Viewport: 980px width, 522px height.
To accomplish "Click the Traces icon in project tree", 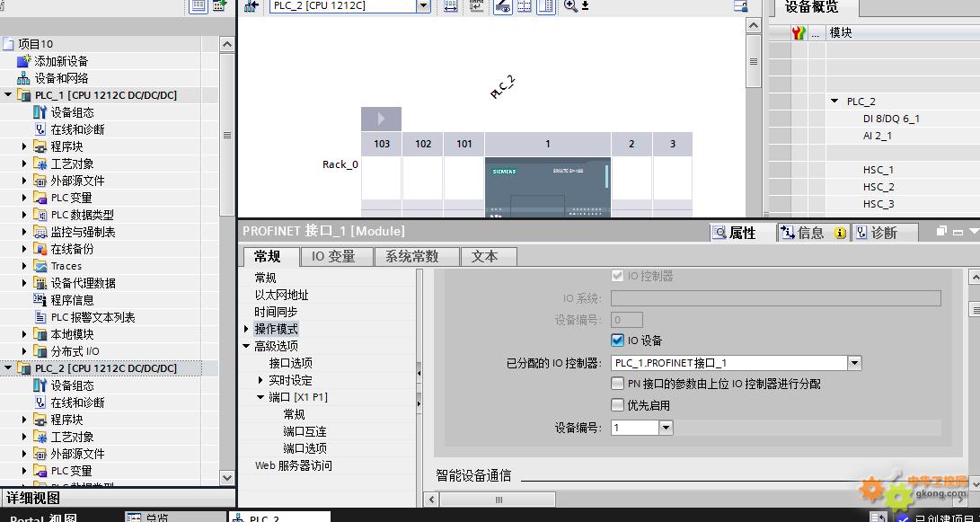I will tap(40, 266).
